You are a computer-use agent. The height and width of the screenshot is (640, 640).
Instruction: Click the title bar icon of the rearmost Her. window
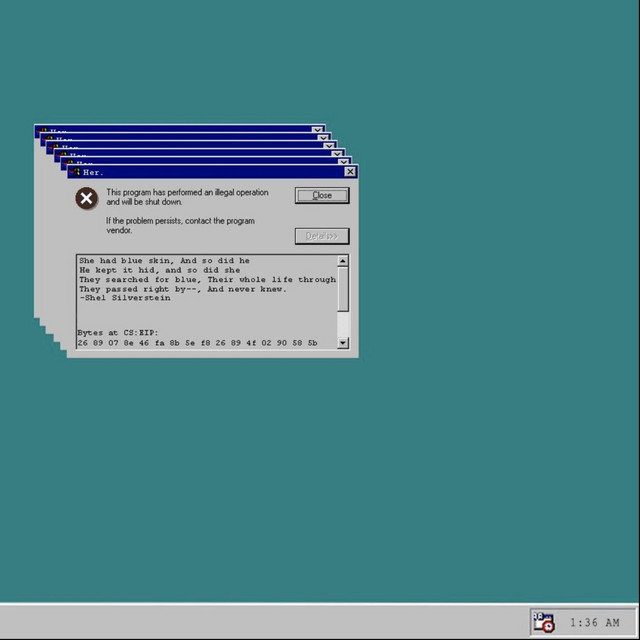pyautogui.click(x=42, y=130)
